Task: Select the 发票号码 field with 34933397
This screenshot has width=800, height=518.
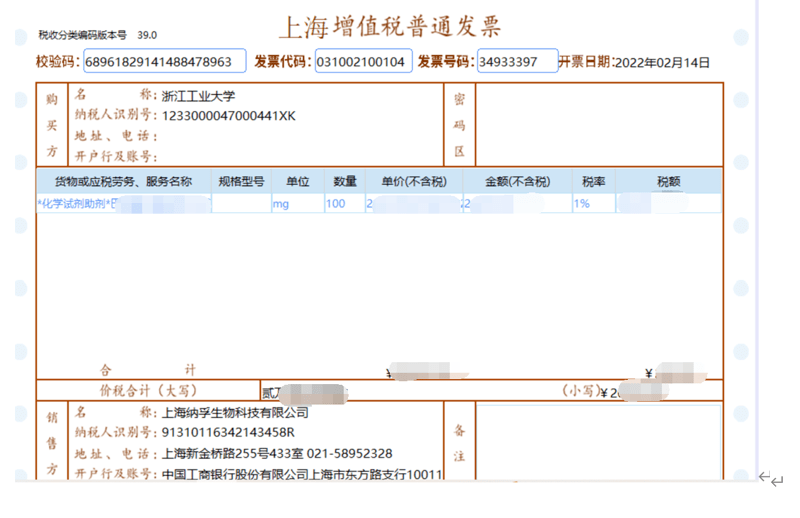Action: [517, 62]
